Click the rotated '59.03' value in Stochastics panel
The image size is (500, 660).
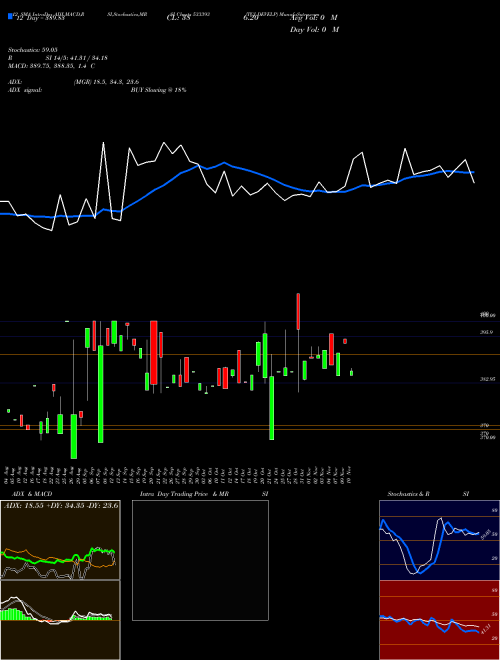(x=484, y=534)
